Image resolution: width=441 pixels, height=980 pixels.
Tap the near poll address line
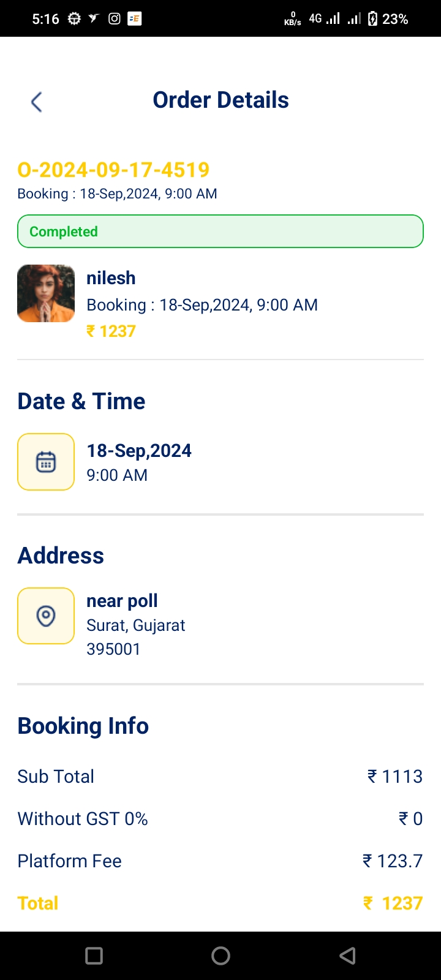[122, 601]
